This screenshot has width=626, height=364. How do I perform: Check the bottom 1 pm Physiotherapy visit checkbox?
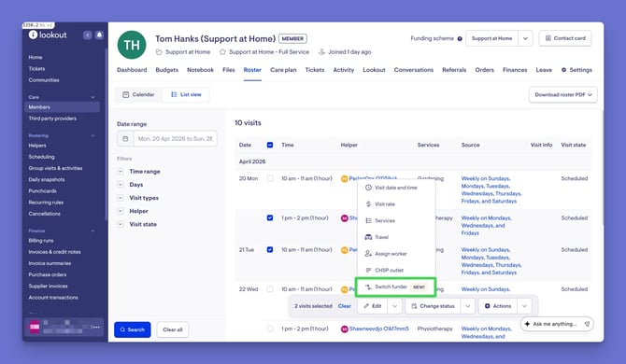270,329
